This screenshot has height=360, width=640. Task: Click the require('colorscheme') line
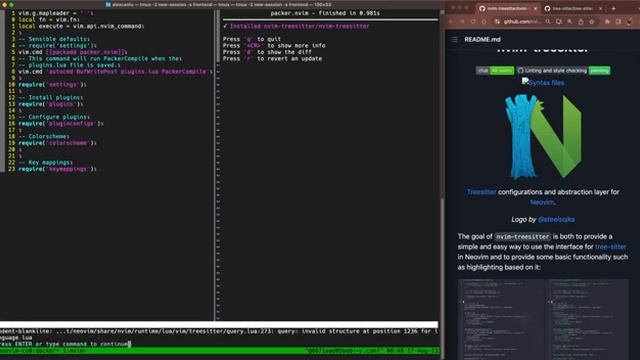(58, 143)
